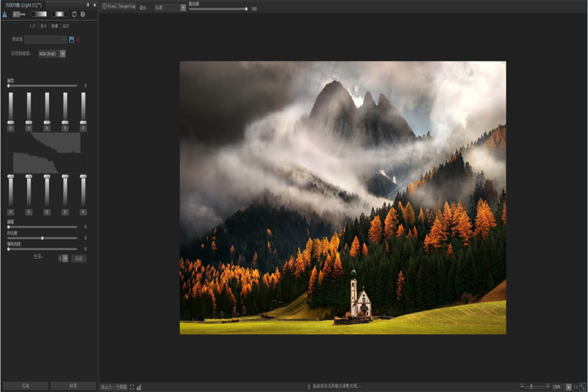The height and width of the screenshot is (392, 588).
Task: Open the 色带 tone bands dropdown showing 5
Action: [x=63, y=258]
